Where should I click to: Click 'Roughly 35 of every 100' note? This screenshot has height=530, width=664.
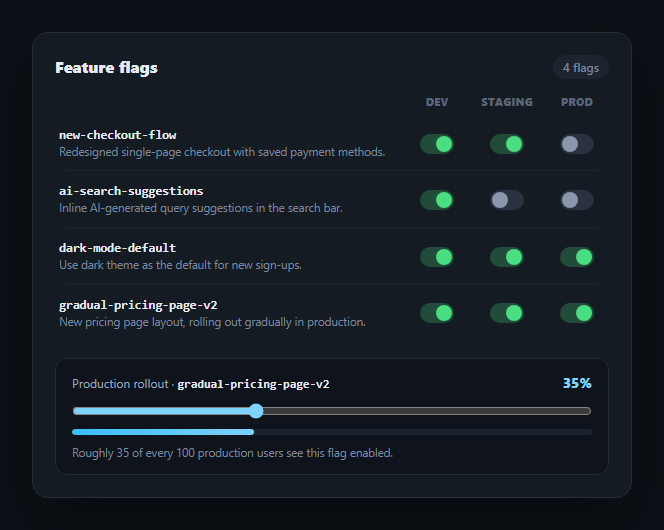232,453
